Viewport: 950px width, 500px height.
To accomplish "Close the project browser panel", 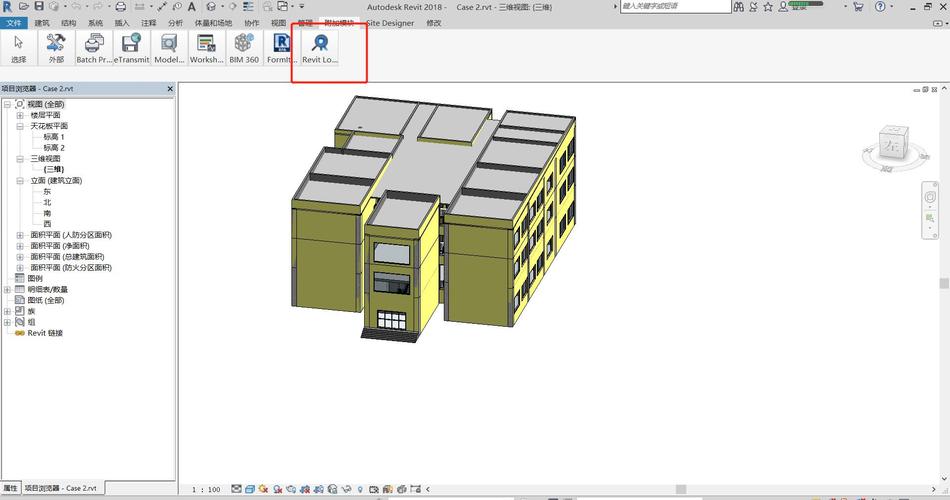I will 170,88.
